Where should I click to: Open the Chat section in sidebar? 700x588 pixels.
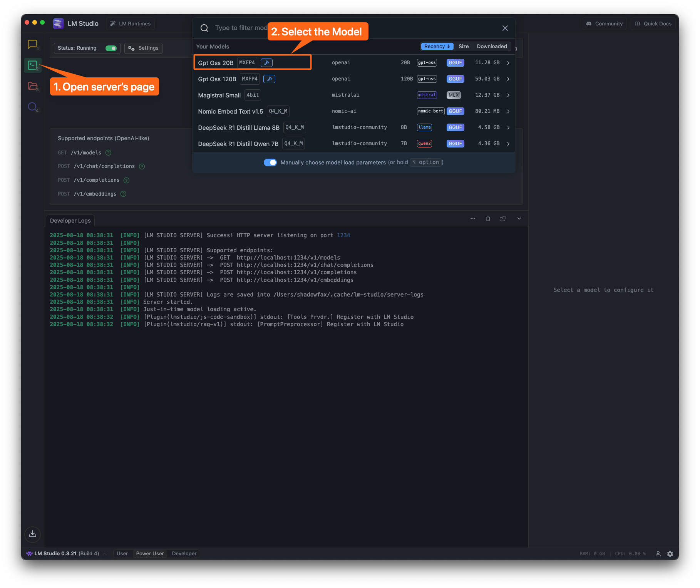click(33, 45)
